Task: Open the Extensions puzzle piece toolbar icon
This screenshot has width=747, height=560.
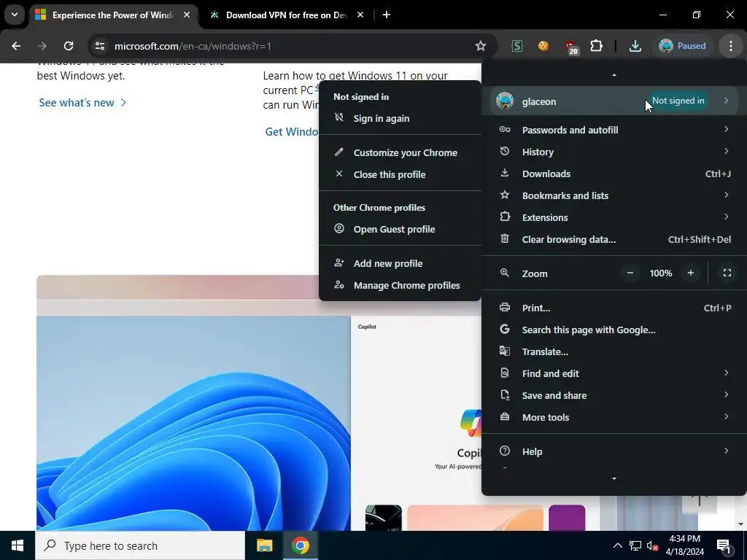Action: pos(596,46)
